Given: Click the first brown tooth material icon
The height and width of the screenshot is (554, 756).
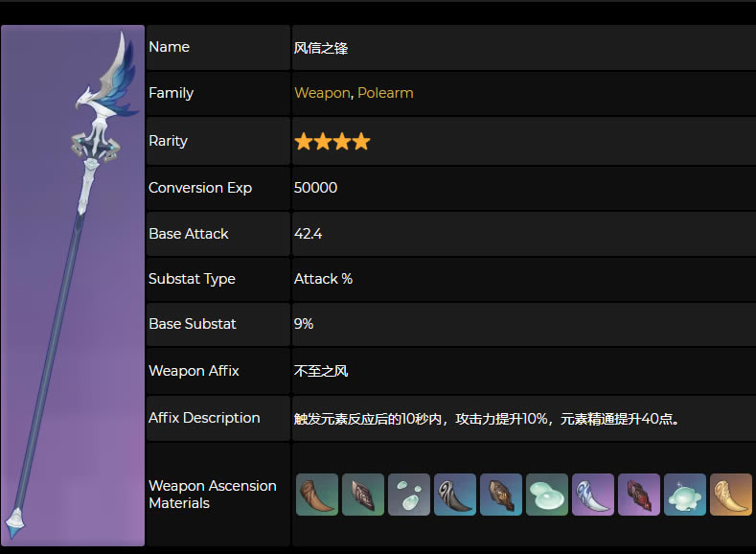Looking at the screenshot, I should point(317,495).
